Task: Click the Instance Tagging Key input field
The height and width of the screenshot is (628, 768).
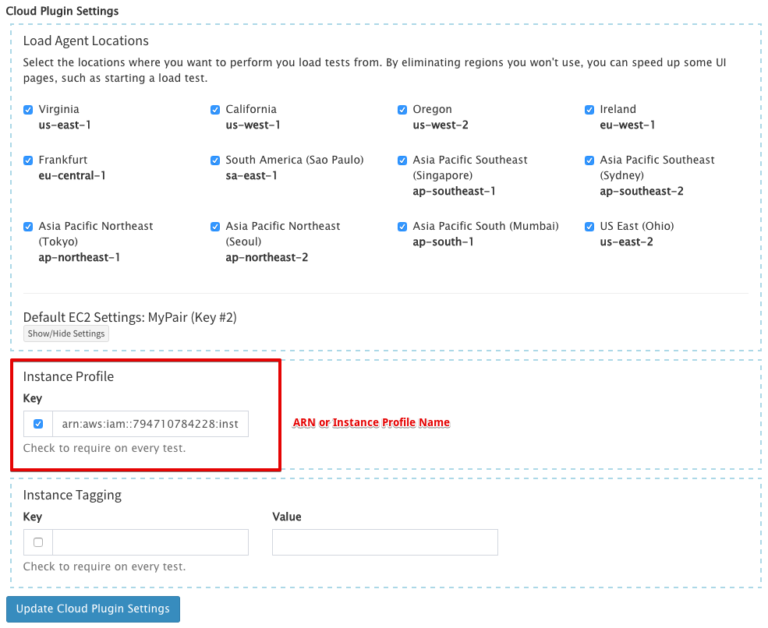Action: coord(150,542)
